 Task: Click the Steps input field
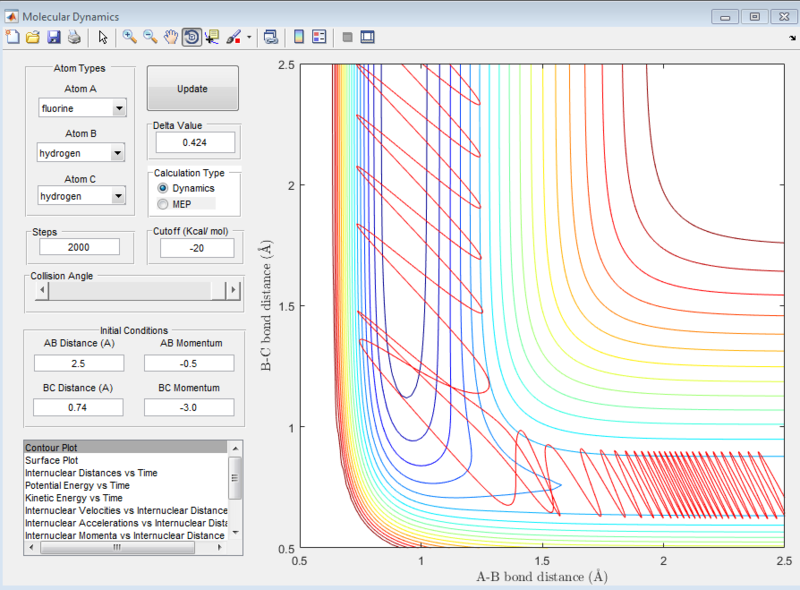click(x=78, y=247)
